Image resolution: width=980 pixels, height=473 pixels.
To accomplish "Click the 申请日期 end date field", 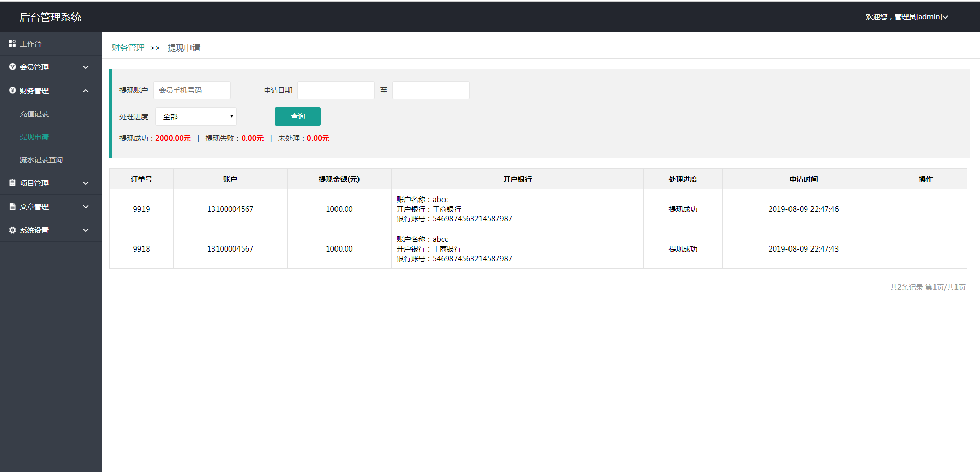I will pyautogui.click(x=431, y=90).
